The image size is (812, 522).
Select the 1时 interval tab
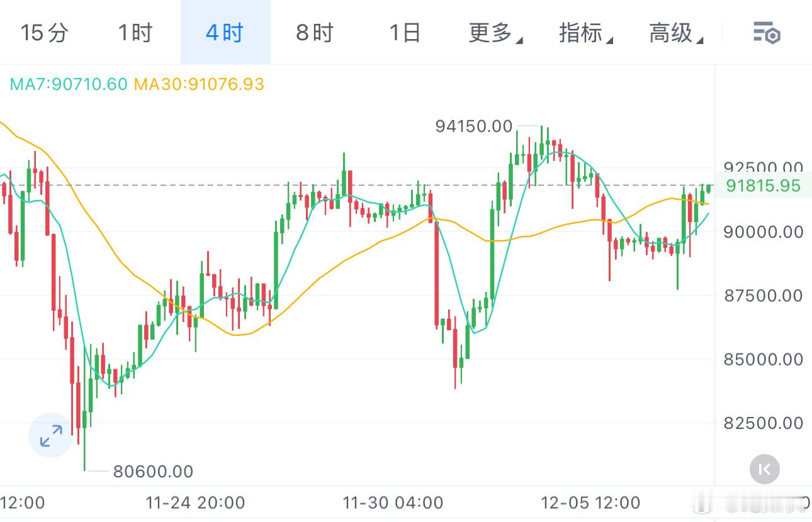[134, 34]
